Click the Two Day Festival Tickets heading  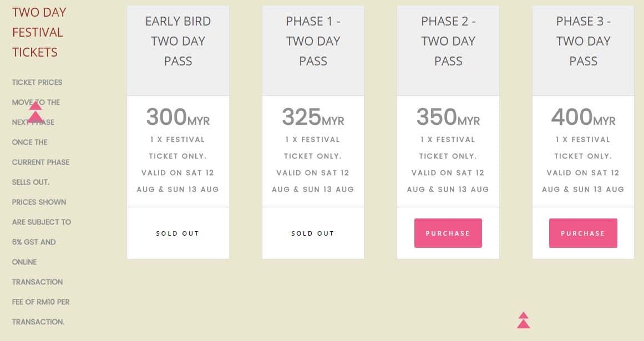[x=39, y=32]
